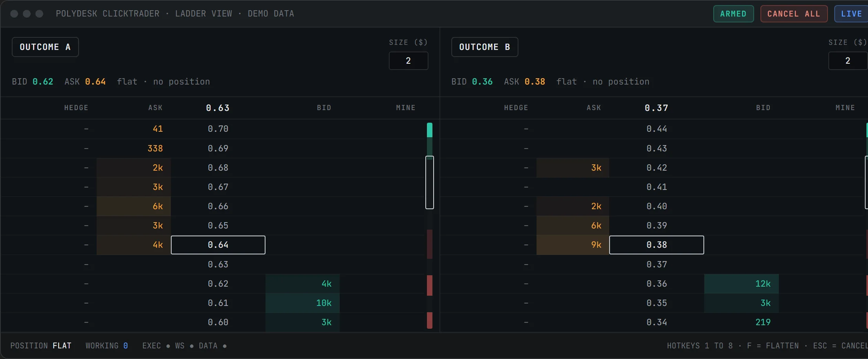
Task: Click the 0.63 mid price column header
Action: coord(218,108)
